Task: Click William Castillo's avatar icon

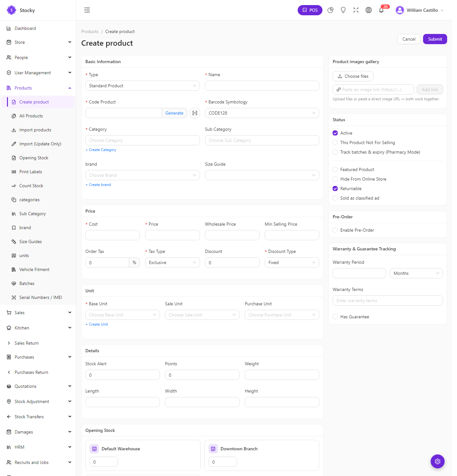Action: point(400,10)
